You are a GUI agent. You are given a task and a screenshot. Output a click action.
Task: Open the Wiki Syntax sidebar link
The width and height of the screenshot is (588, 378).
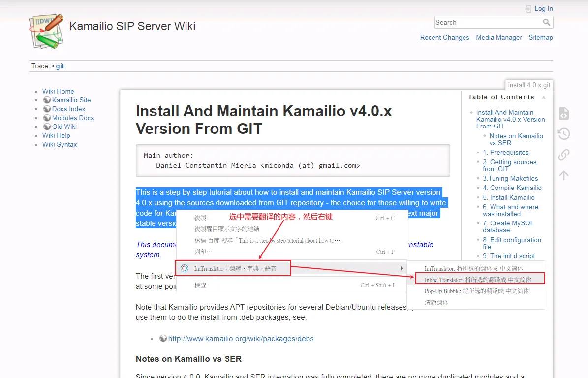[60, 144]
